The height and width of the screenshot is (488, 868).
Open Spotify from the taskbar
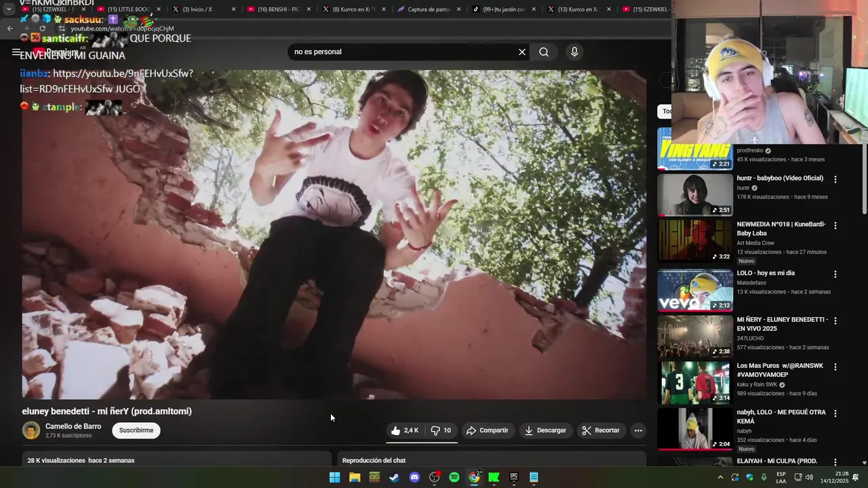(x=454, y=477)
